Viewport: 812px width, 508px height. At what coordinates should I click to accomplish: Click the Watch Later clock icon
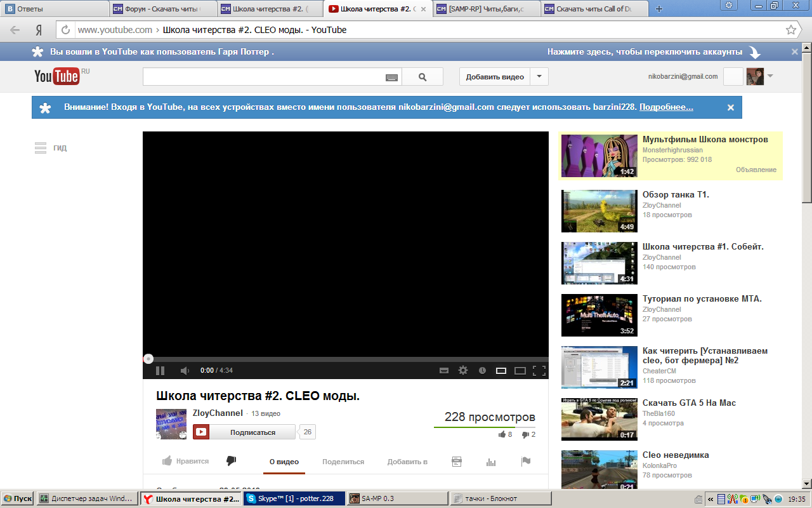click(x=482, y=371)
